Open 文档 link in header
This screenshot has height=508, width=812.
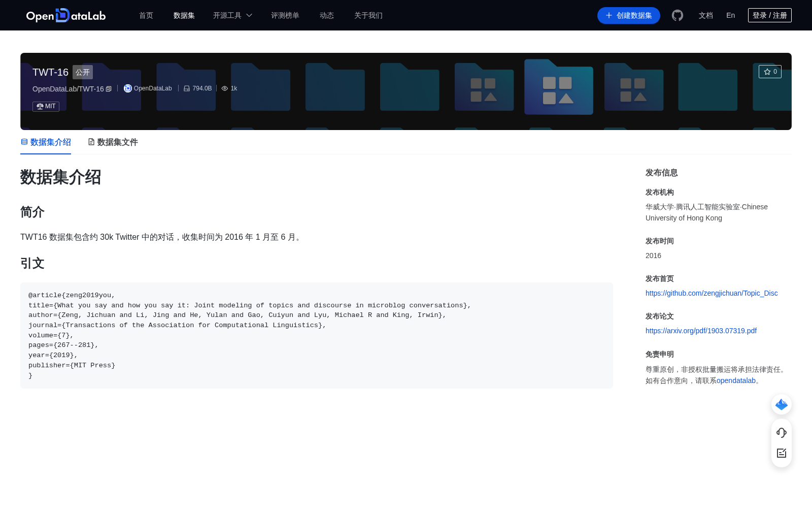click(706, 15)
